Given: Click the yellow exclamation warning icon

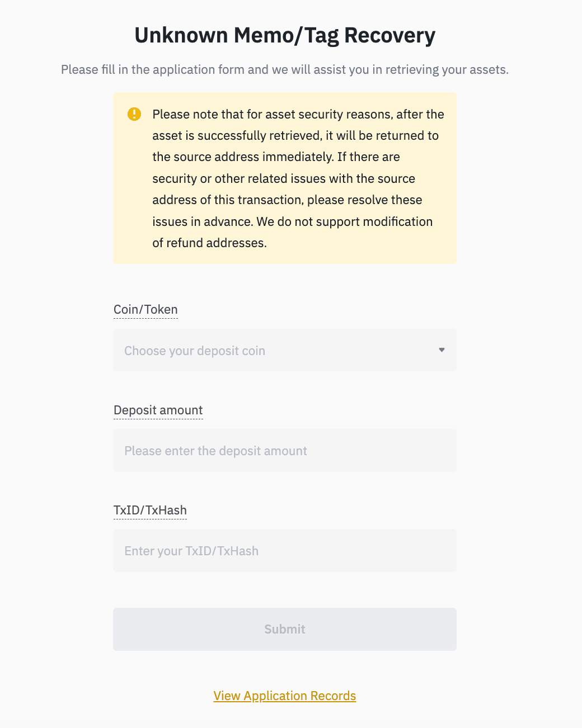Looking at the screenshot, I should [134, 114].
